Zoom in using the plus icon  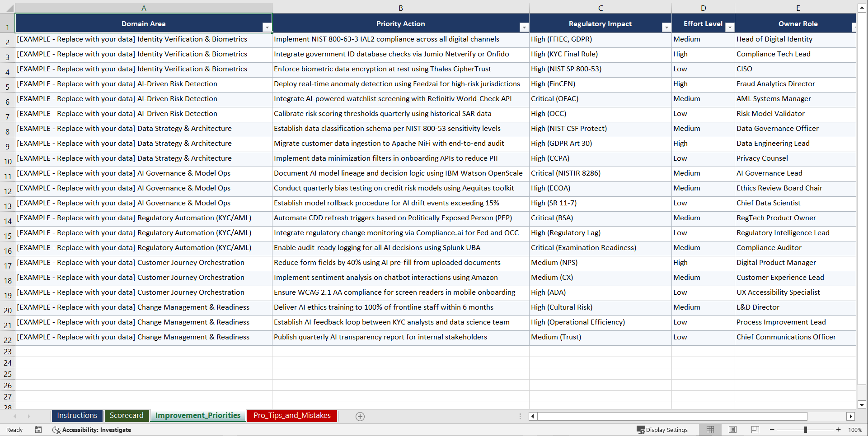pyautogui.click(x=839, y=430)
